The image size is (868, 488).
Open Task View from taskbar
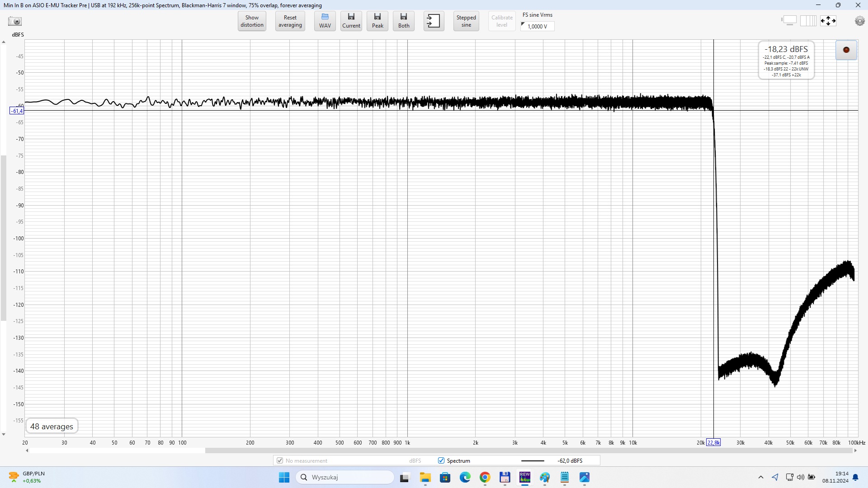405,477
